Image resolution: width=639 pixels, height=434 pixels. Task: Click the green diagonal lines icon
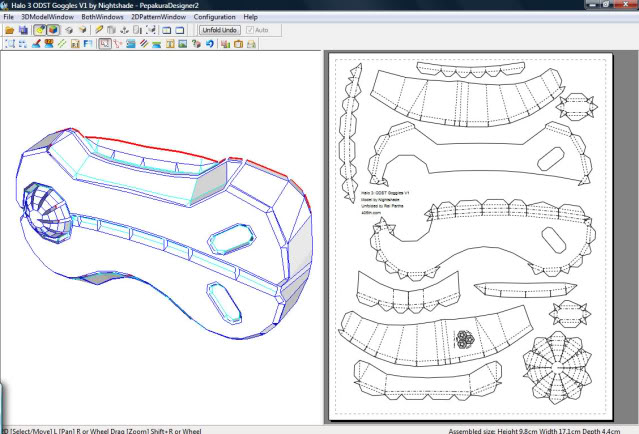[x=62, y=44]
